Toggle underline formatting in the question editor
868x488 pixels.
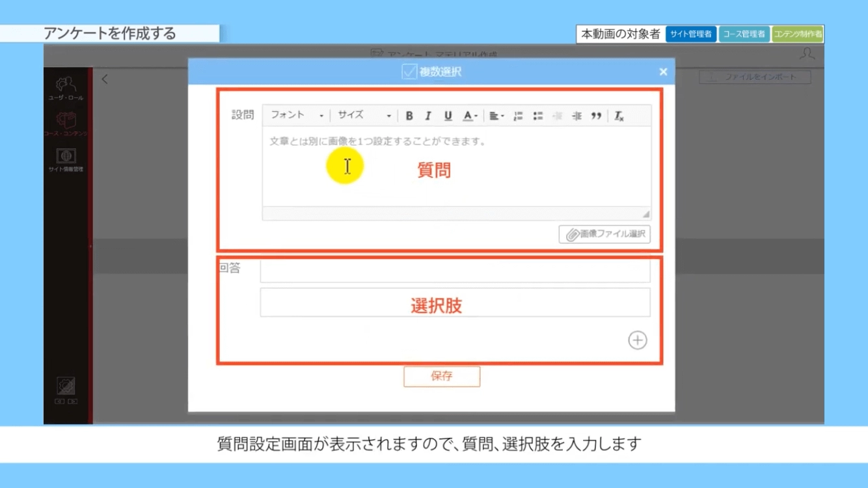pos(448,116)
